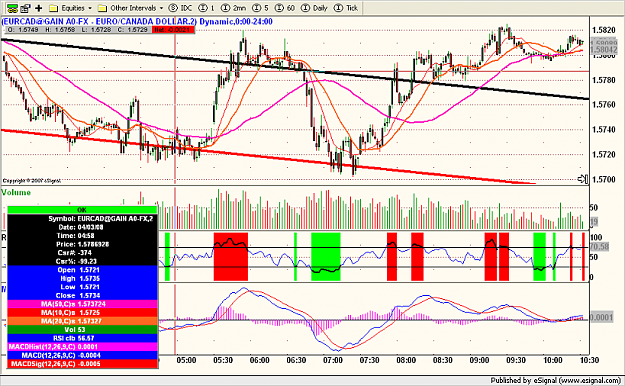Switch to the 2mn interval
Viewport: 625px width, 386px height.
(x=234, y=8)
